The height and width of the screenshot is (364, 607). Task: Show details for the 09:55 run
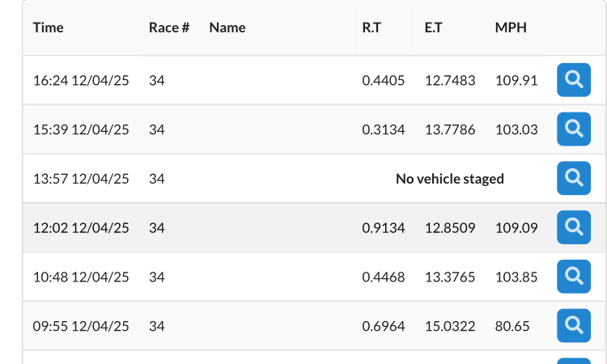point(574,326)
